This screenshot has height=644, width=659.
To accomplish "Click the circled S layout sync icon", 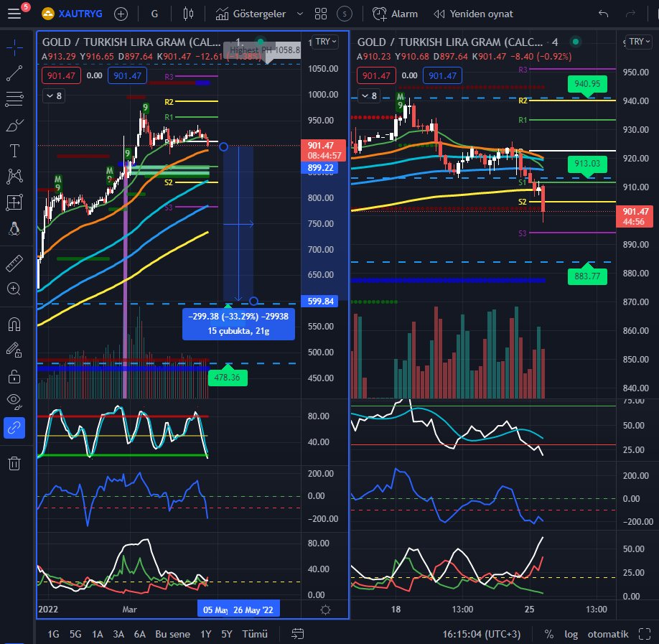I will (x=344, y=14).
